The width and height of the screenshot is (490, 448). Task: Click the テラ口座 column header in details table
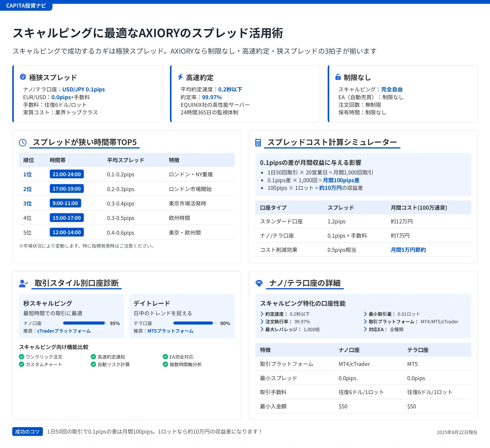[x=418, y=350]
